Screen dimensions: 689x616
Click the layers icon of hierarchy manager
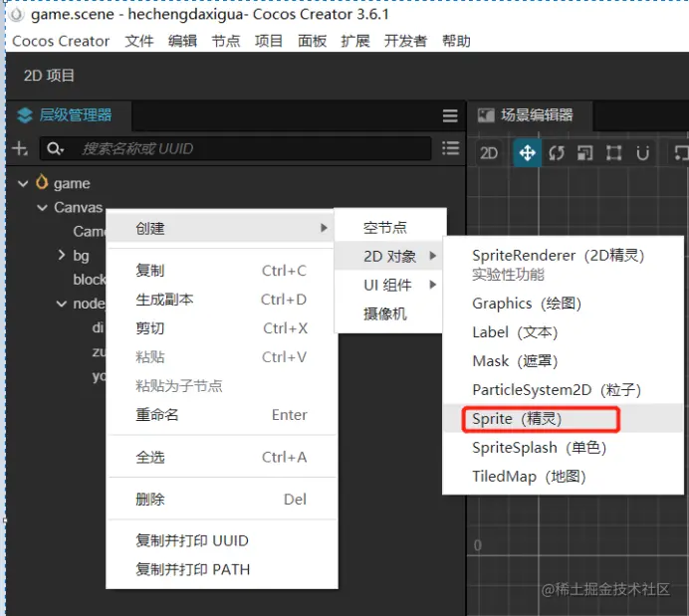[25, 115]
